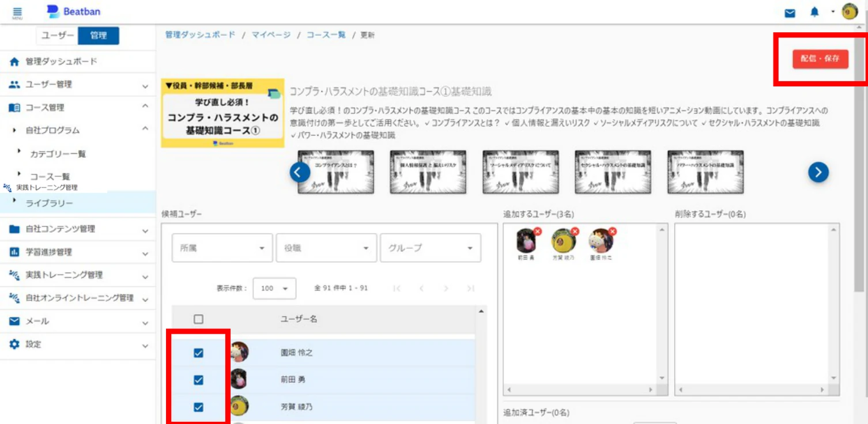Open the 役職 filter dropdown
Viewport: 868px width, 424px height.
point(326,248)
